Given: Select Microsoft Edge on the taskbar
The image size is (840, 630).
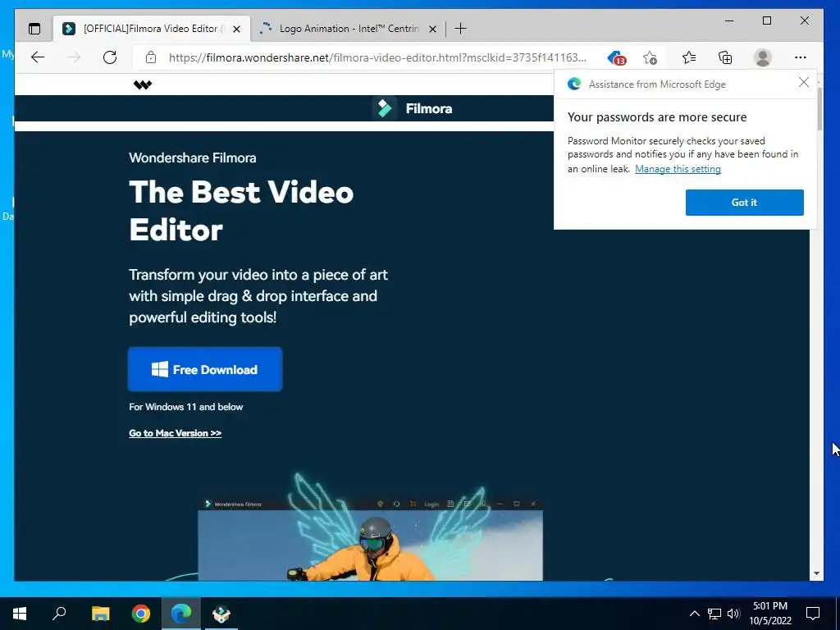Looking at the screenshot, I should click(x=181, y=614).
